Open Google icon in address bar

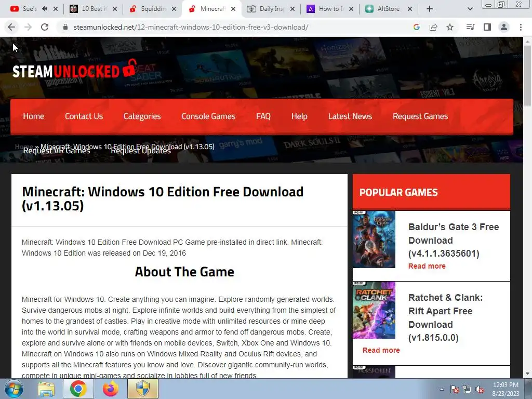coord(417,27)
